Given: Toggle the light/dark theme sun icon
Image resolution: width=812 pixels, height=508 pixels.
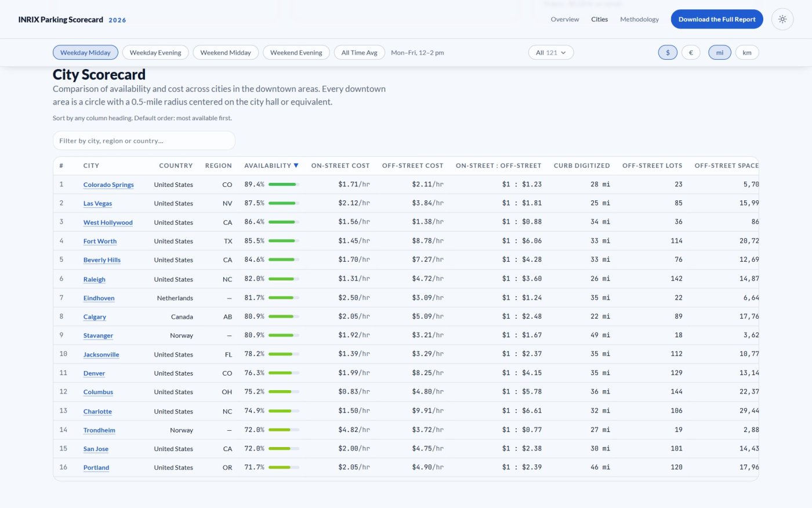Looking at the screenshot, I should pos(782,19).
